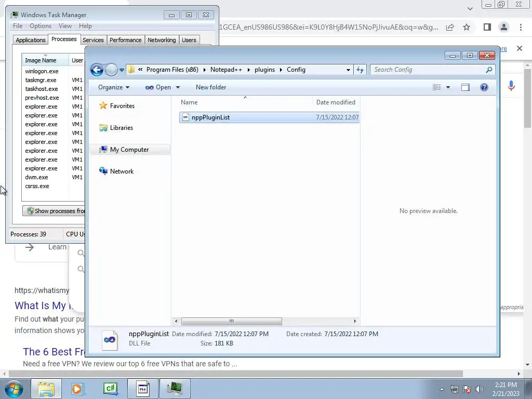This screenshot has width=532, height=399.
Task: Open recent locations dropdown arrow in Explorer
Action: click(x=122, y=70)
